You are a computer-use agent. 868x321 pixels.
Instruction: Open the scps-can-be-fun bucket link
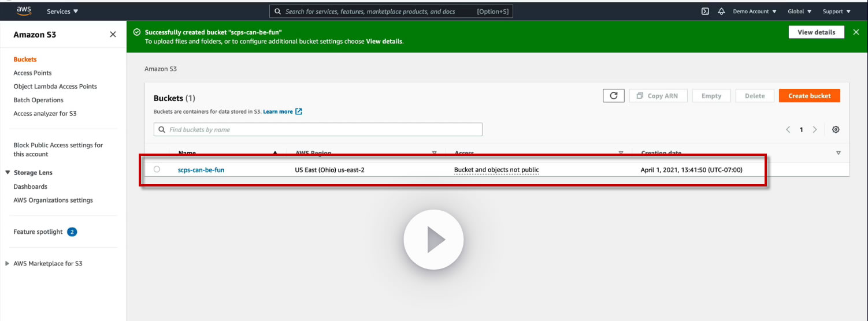coord(201,170)
